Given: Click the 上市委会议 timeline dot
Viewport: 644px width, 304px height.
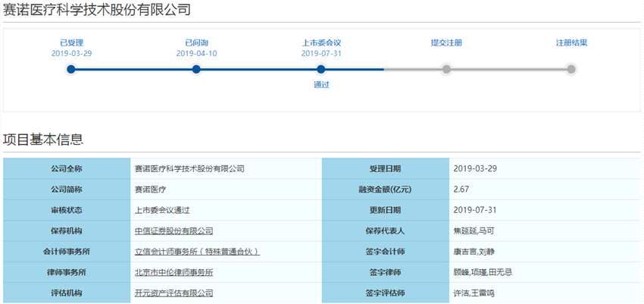Looking at the screenshot, I should tap(321, 70).
